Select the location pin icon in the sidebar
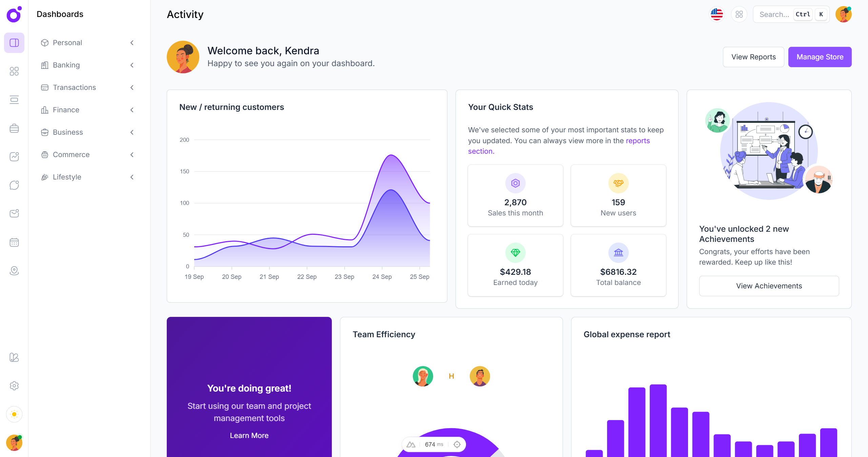This screenshot has height=457, width=868. (x=14, y=270)
